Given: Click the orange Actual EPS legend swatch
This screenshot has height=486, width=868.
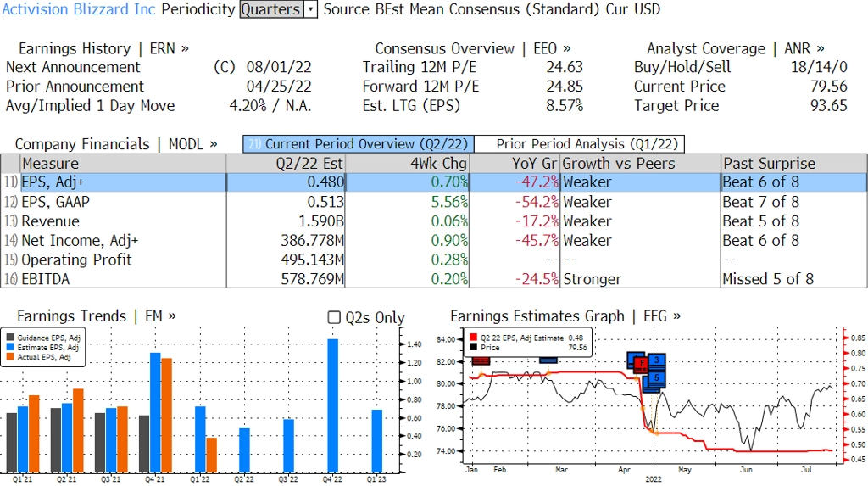Looking at the screenshot, I should [10, 357].
